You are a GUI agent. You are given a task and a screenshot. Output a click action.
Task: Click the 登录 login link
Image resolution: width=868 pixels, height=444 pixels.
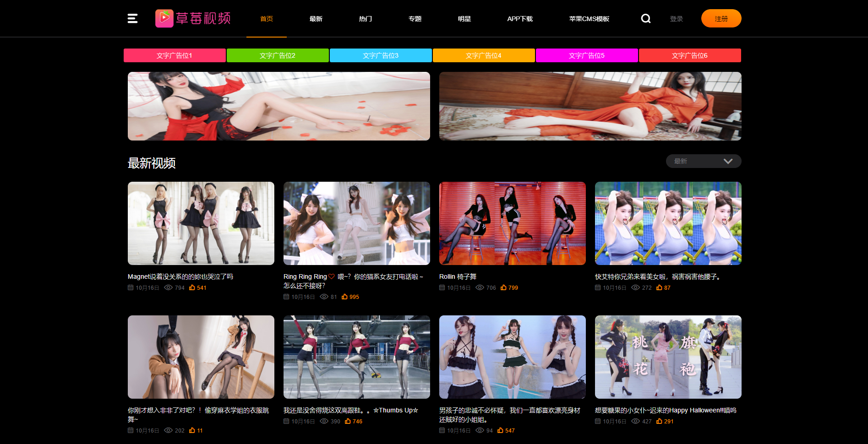tap(676, 19)
